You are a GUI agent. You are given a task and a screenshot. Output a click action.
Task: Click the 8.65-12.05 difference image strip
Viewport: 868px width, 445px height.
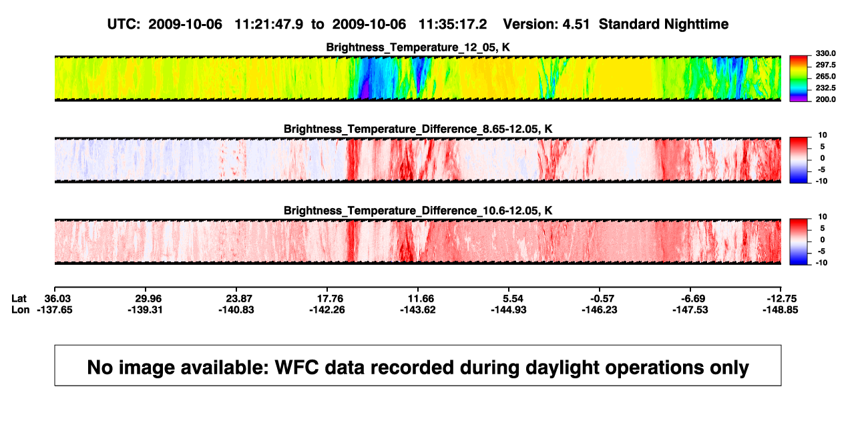click(417, 160)
